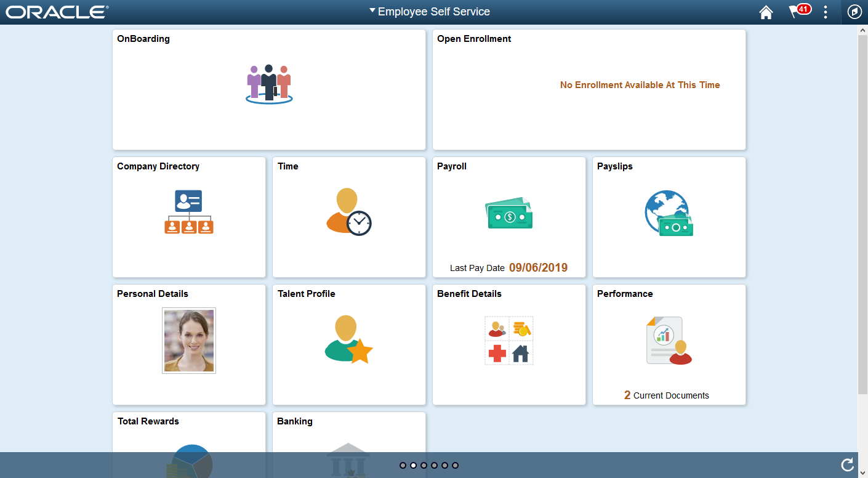The image size is (868, 478).
Task: Open the Payslips globe and money icon
Action: point(669,213)
